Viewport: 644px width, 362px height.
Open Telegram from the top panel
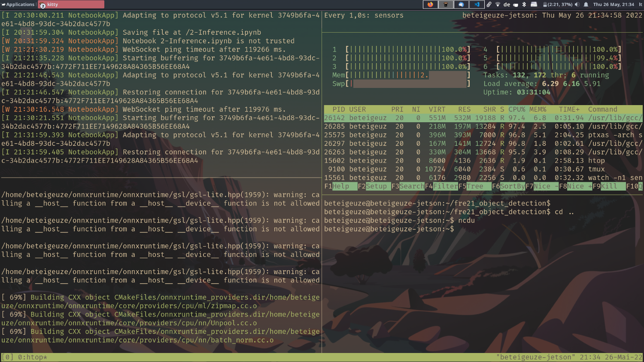[461, 4]
